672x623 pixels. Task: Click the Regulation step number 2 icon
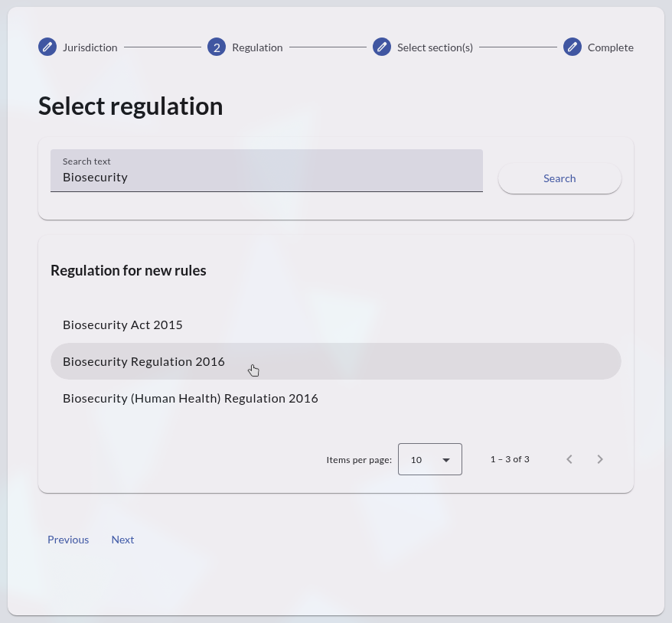pyautogui.click(x=217, y=47)
